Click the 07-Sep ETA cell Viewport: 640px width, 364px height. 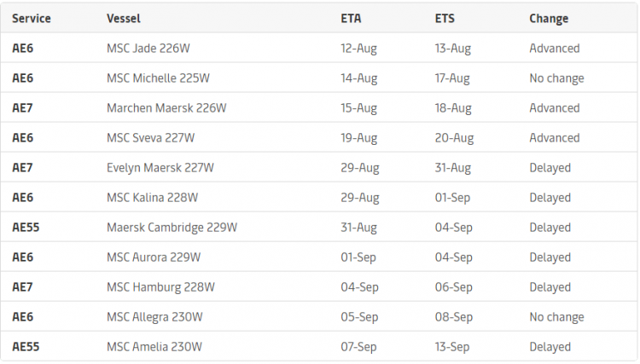point(358,347)
